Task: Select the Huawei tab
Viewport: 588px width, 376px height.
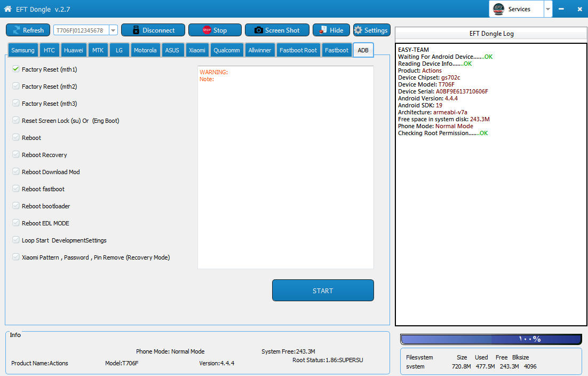Action: [74, 50]
